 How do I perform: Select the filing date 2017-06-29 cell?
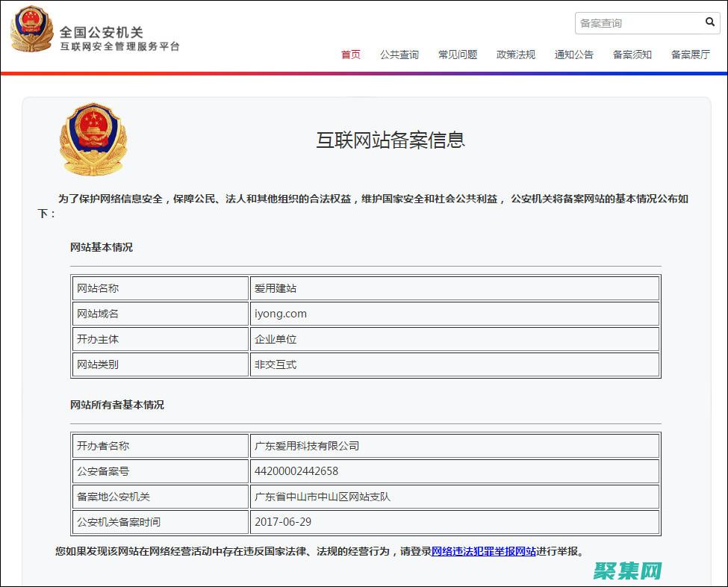pos(283,522)
